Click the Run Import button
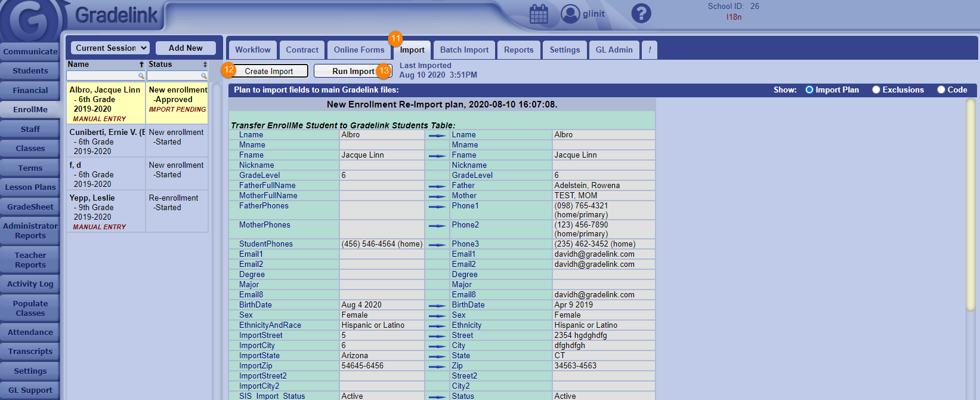 pyautogui.click(x=353, y=71)
